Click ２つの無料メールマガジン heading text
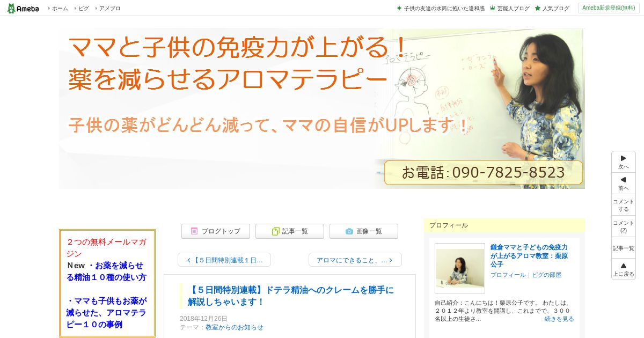 (x=106, y=248)
